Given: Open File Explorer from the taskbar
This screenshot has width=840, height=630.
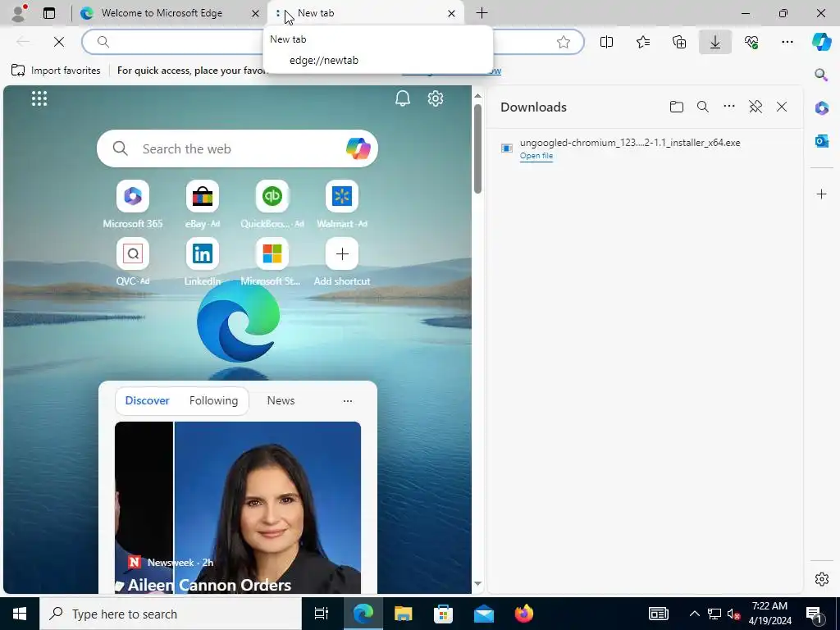Looking at the screenshot, I should (x=403, y=614).
